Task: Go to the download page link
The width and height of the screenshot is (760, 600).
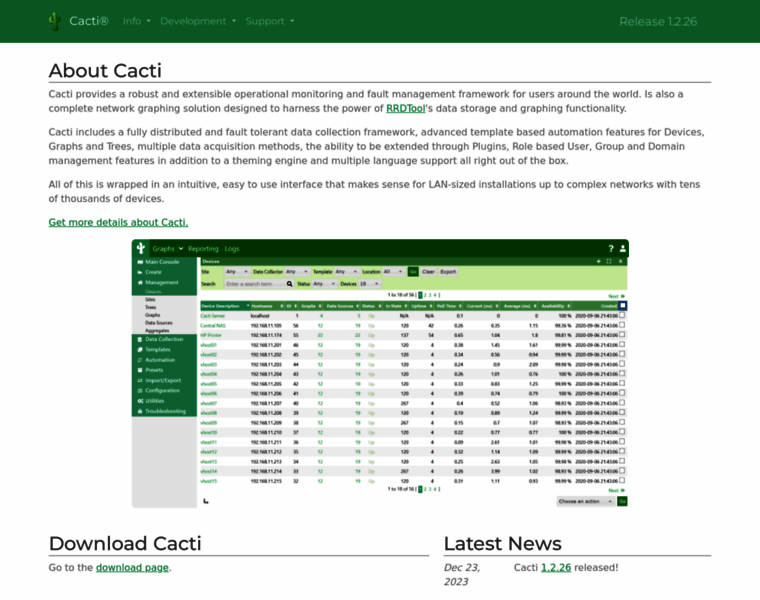Action: coord(132,568)
